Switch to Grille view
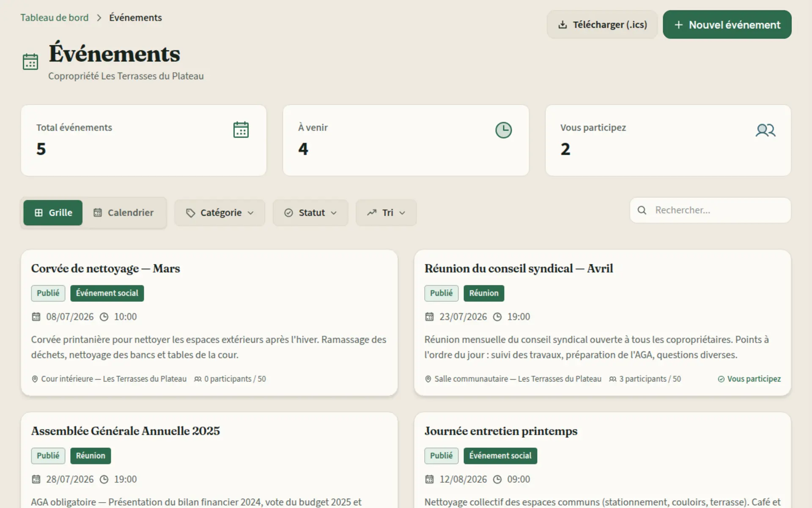This screenshot has width=812, height=508. point(53,213)
